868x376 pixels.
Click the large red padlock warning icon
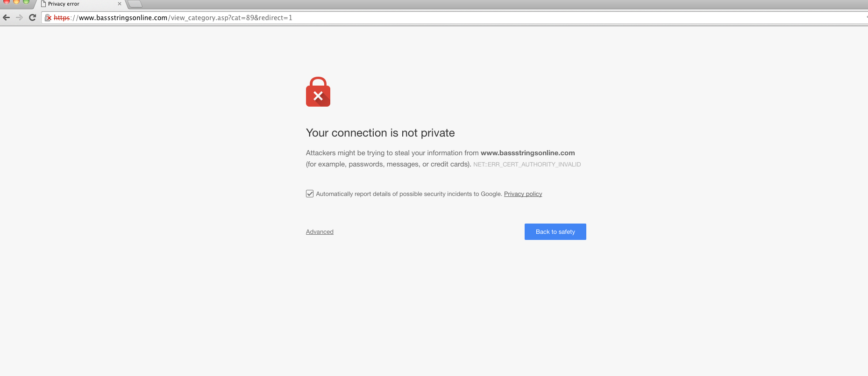click(318, 92)
